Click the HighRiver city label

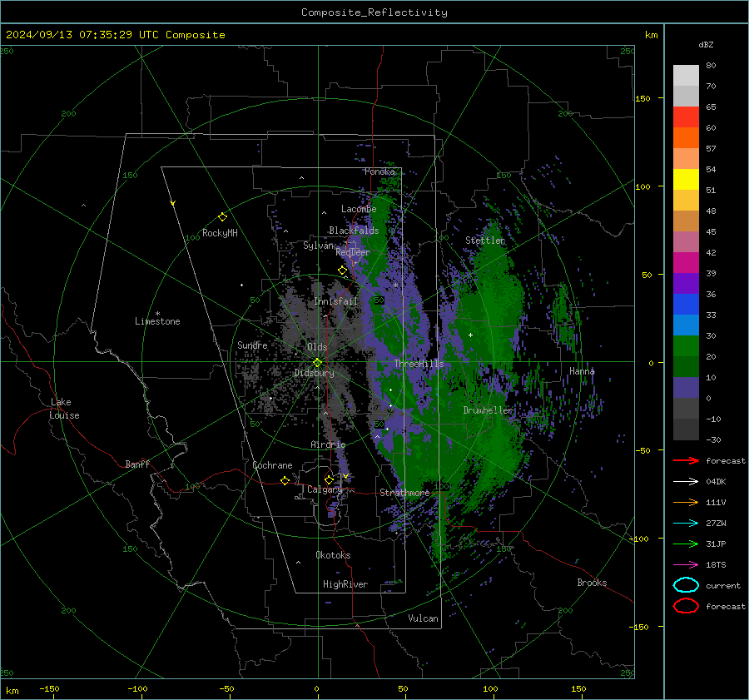[345, 584]
